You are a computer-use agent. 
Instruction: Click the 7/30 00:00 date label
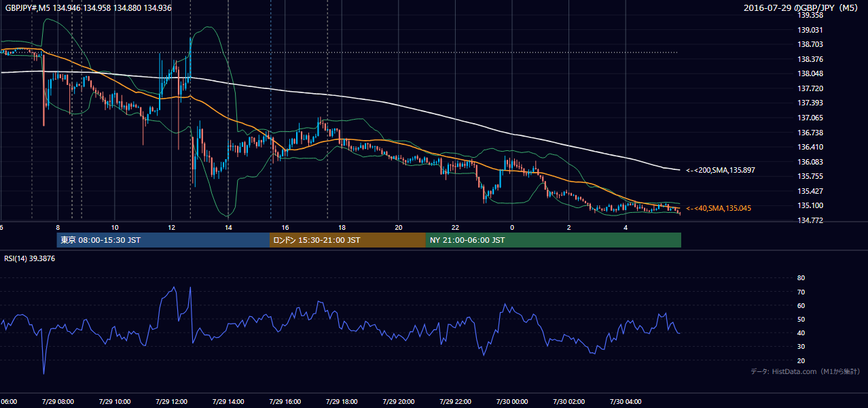tap(511, 402)
